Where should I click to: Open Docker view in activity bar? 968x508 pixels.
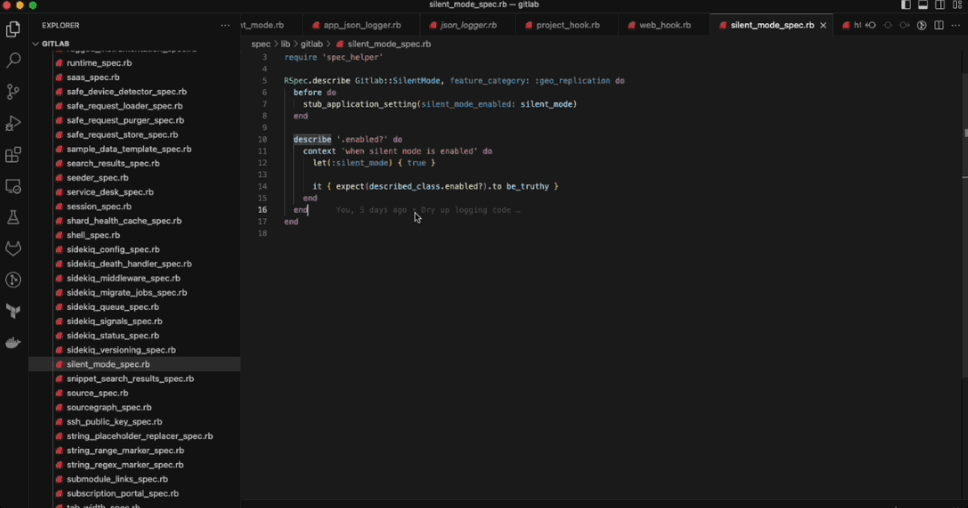point(13,343)
